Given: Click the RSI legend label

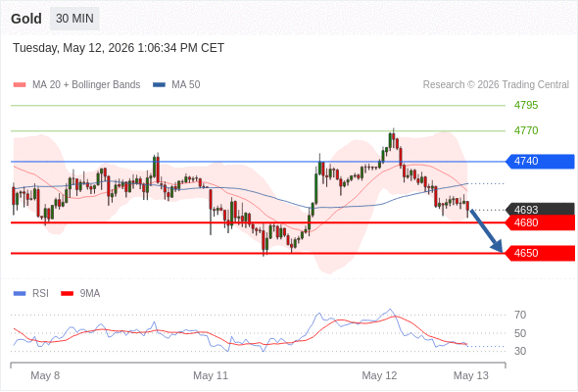Looking at the screenshot, I should (40, 294).
